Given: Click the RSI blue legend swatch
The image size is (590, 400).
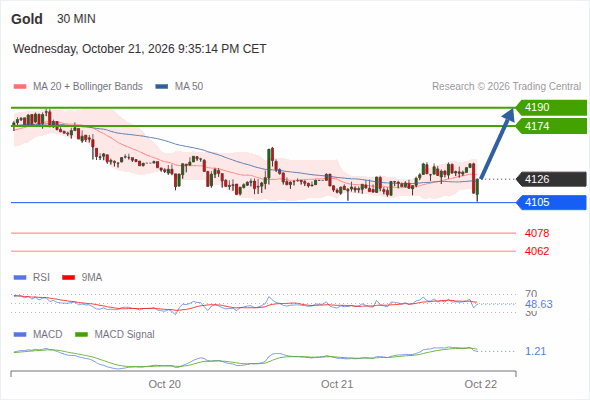Looking at the screenshot, I should tap(20, 278).
